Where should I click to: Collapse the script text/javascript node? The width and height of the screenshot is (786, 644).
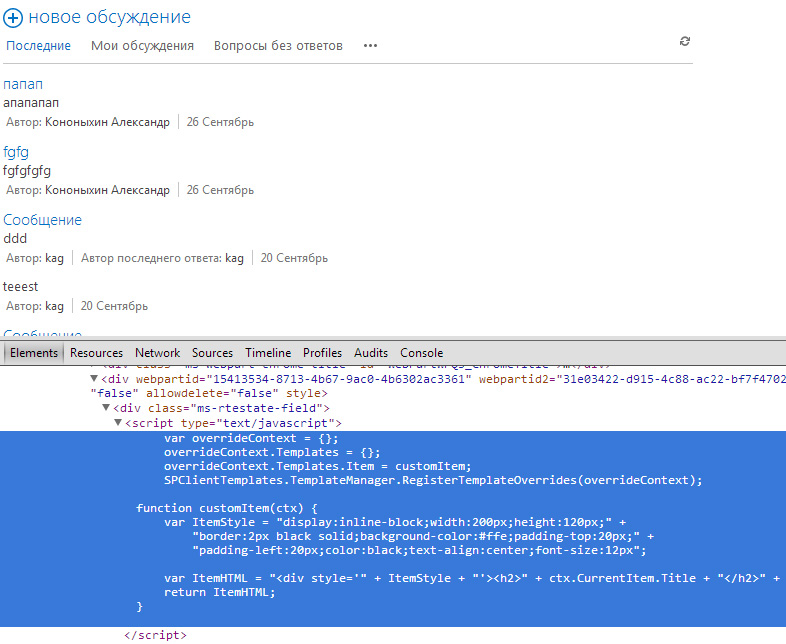pos(118,422)
